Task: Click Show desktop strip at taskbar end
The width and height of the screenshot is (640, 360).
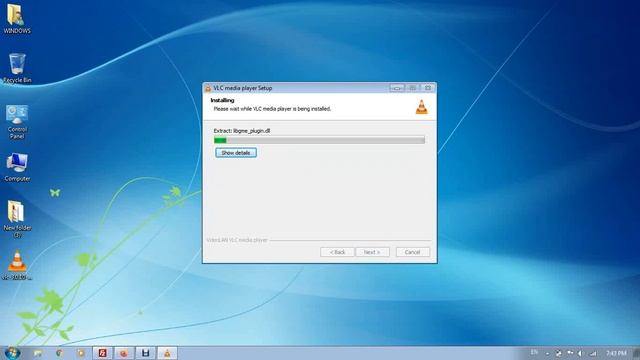Action: [636, 353]
